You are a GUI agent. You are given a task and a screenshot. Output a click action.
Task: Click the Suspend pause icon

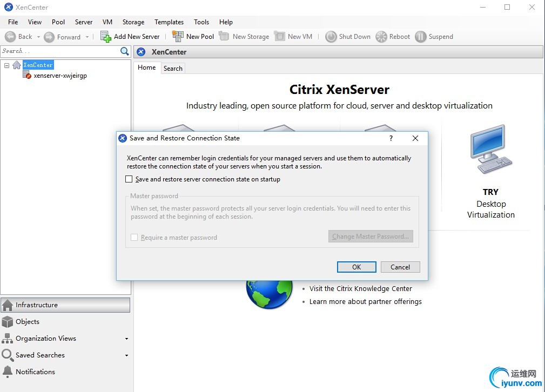[421, 37]
